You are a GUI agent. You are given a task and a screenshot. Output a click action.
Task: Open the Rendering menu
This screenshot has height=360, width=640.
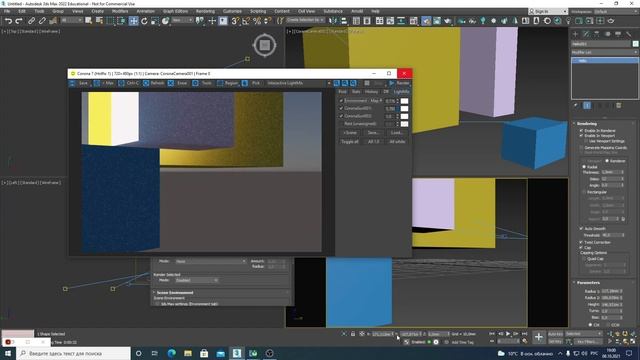205,11
